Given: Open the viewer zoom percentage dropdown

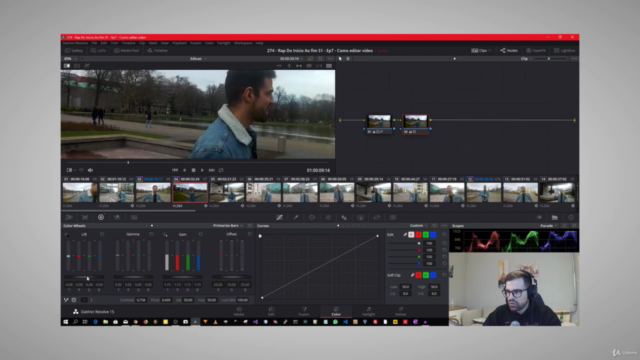Looking at the screenshot, I should click(70, 59).
